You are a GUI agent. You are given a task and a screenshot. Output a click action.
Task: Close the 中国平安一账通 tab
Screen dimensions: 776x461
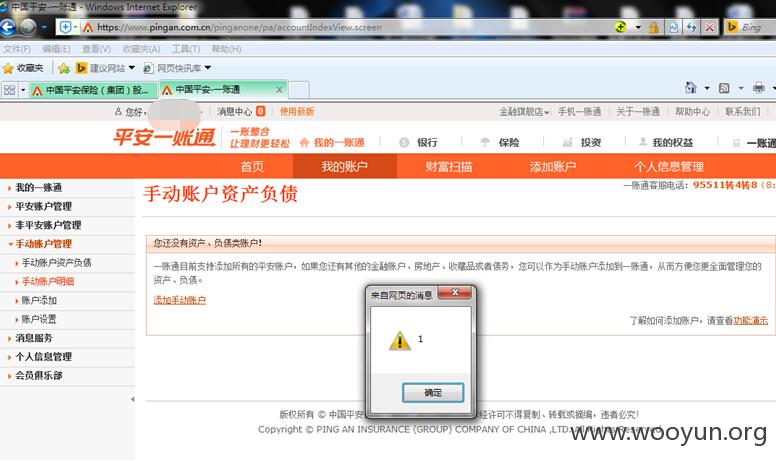tap(279, 90)
